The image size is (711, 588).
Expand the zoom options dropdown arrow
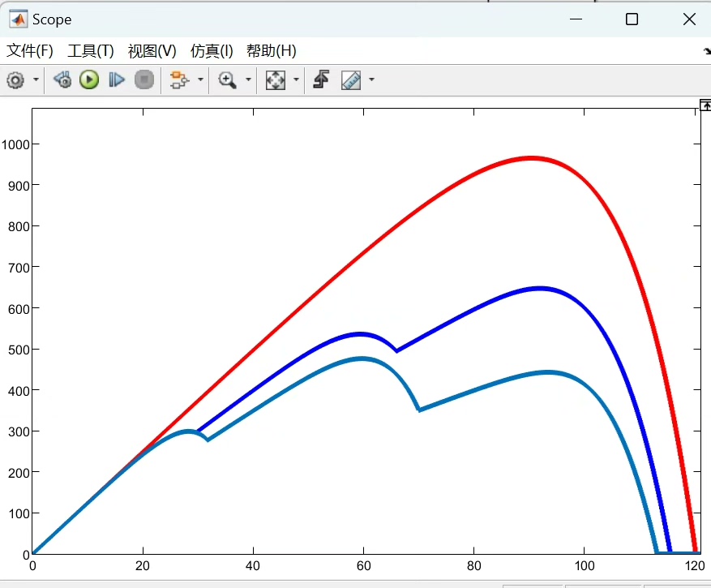248,79
